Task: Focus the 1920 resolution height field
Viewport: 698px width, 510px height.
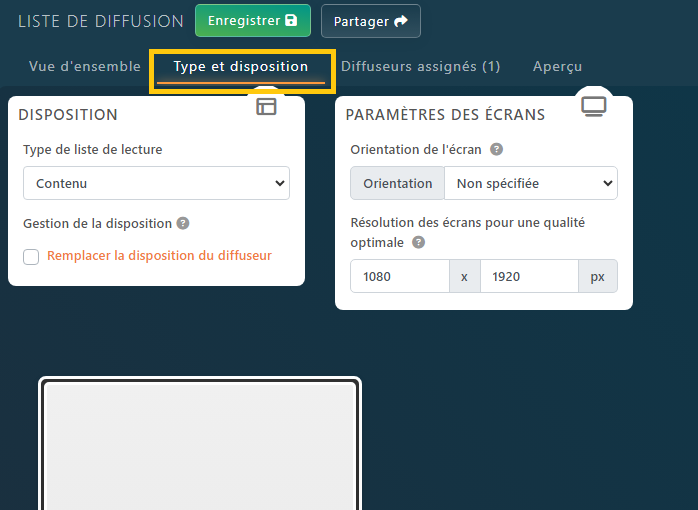Action: click(528, 277)
